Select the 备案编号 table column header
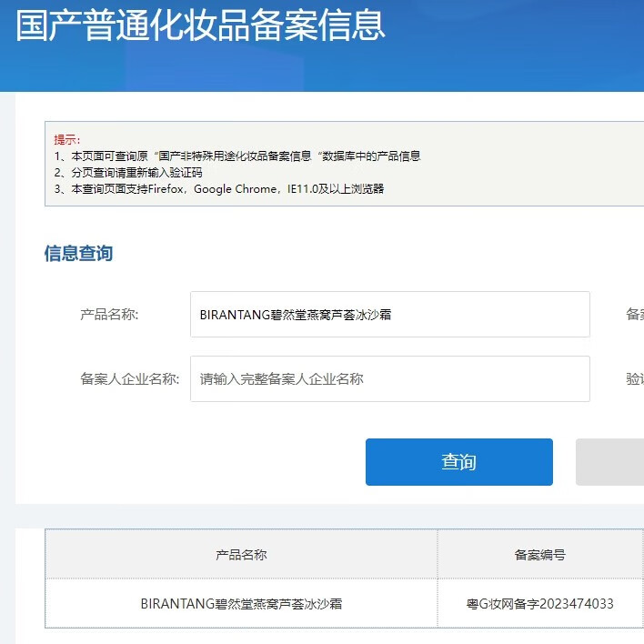Viewport: 644px width, 644px height. pyautogui.click(x=540, y=555)
